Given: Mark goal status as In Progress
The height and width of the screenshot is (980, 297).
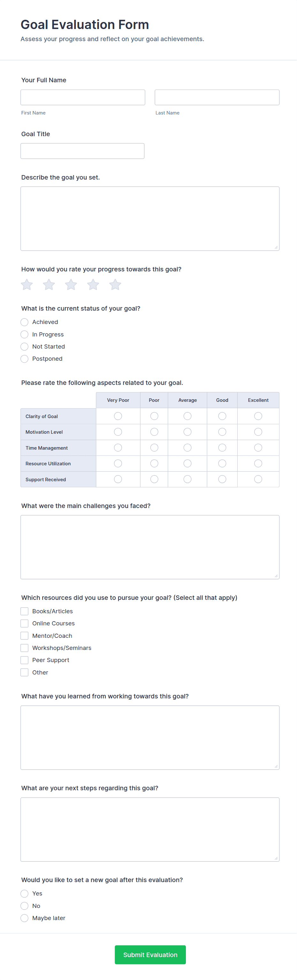Looking at the screenshot, I should (24, 335).
